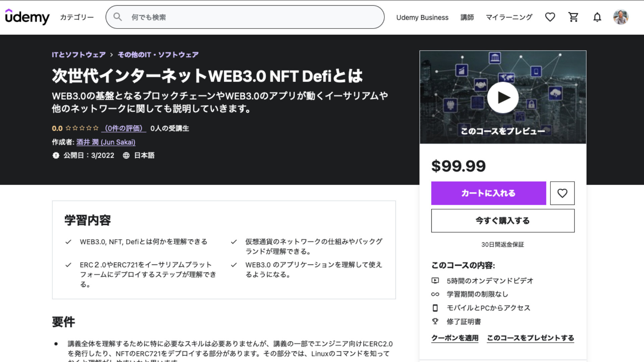Image resolution: width=644 pixels, height=362 pixels.
Task: Click the 今すぐ購入する button
Action: [502, 221]
